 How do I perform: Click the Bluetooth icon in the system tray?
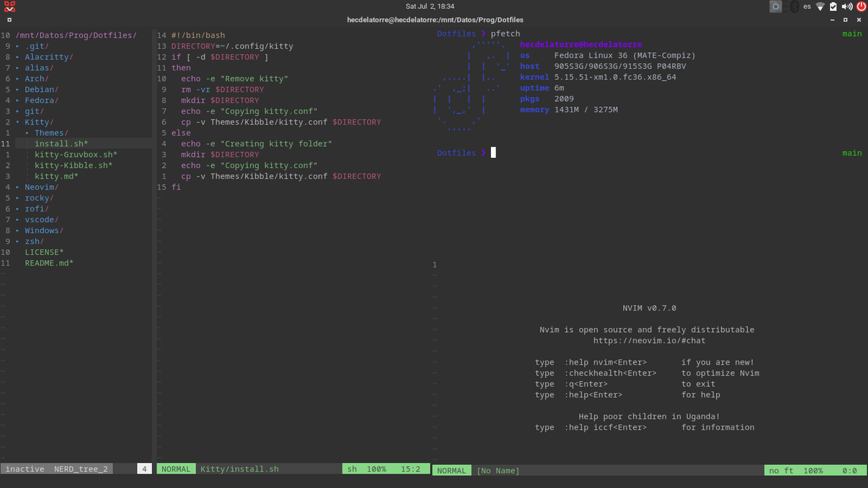[793, 7]
